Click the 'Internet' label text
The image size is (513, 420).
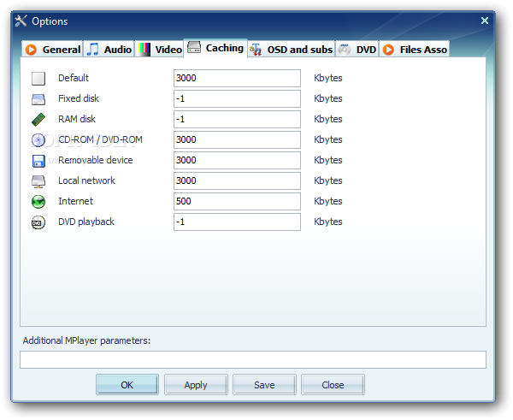coord(75,201)
